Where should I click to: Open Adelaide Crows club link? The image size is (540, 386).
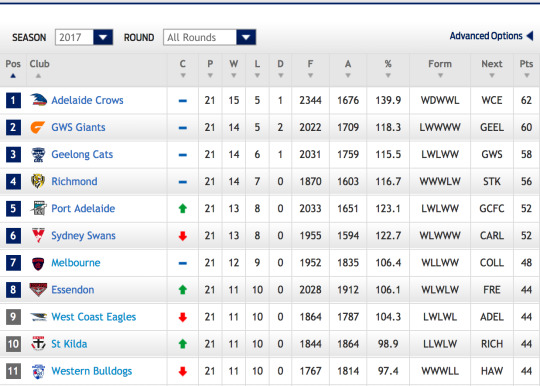point(87,100)
